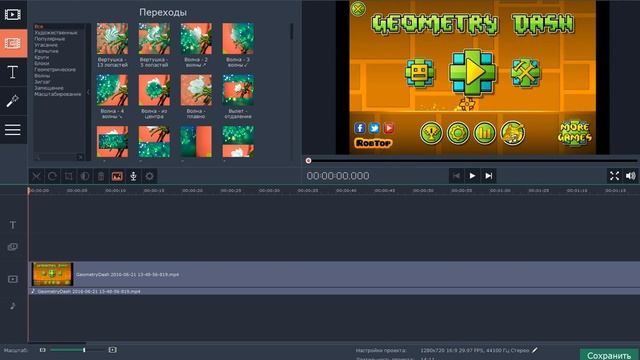Viewport: 640px width, 360px height.
Task: Select the 'Волны' category
Action: 42,76
